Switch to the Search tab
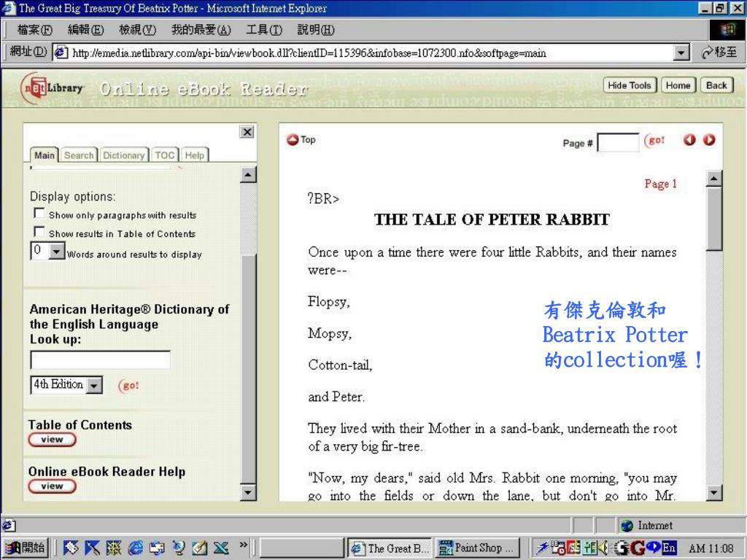The height and width of the screenshot is (560, 747). click(x=79, y=155)
